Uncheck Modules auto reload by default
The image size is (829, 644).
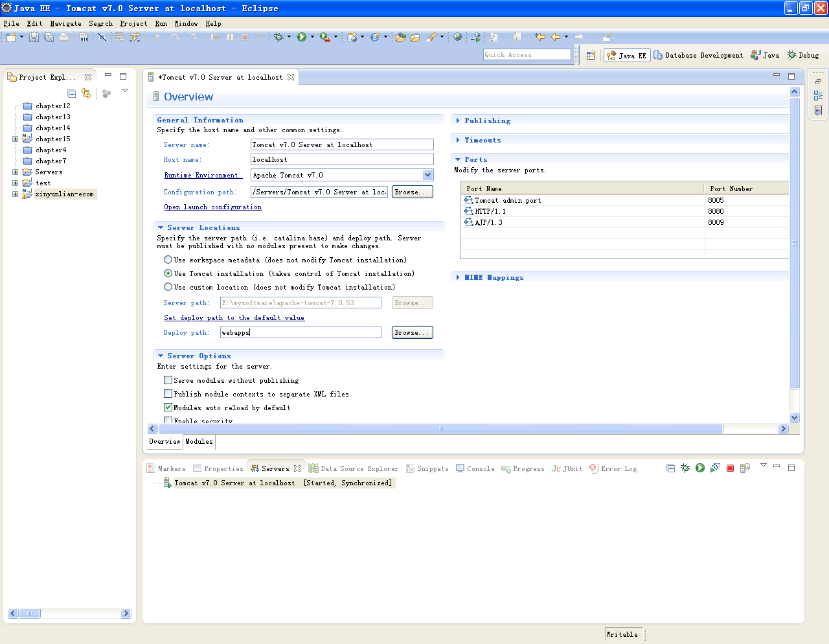(x=168, y=408)
